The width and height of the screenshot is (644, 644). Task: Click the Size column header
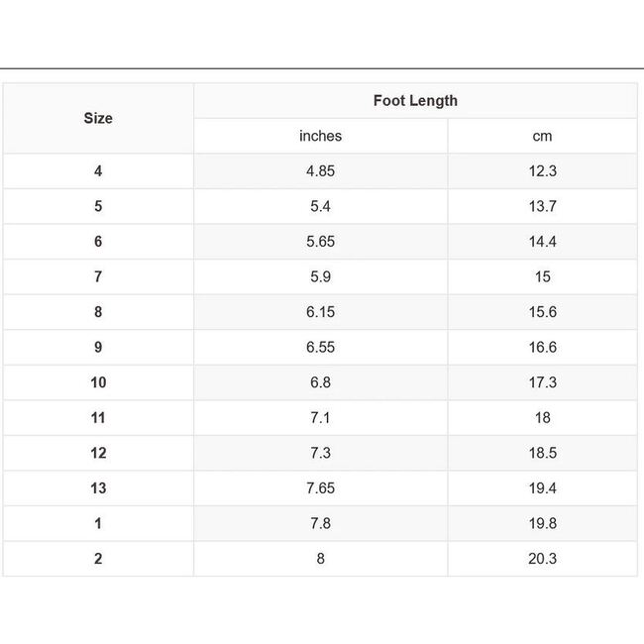pos(98,119)
